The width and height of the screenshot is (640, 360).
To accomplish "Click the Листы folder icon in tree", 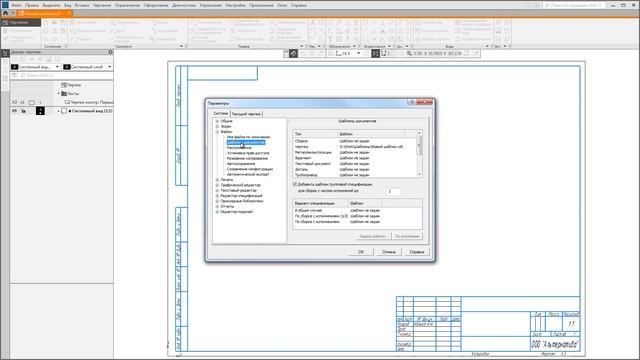I will tap(64, 93).
